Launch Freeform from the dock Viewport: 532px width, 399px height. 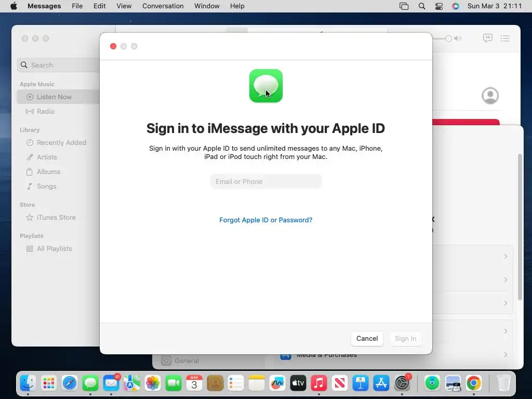pyautogui.click(x=277, y=383)
